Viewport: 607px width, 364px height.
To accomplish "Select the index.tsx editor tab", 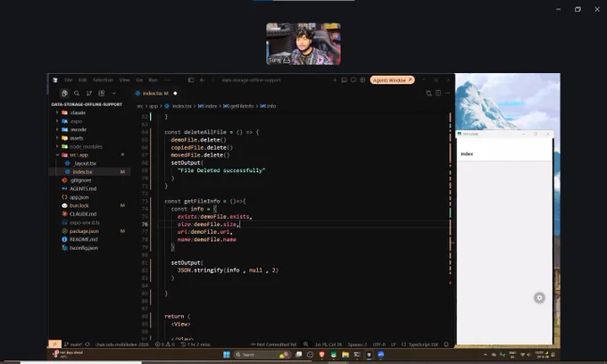I will tap(154, 93).
